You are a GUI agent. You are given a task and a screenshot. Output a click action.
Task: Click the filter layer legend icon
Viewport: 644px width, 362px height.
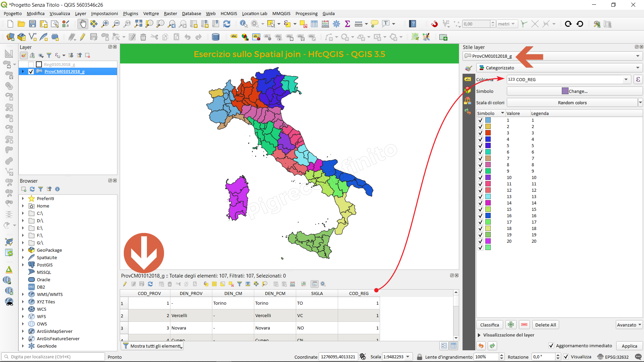click(49, 55)
